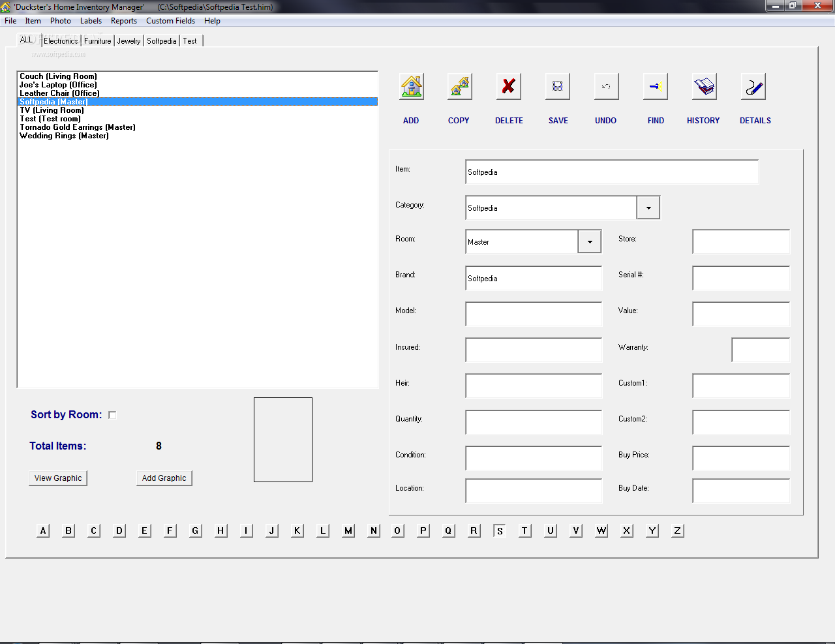Open the Custom Fields menu
Image resolution: width=835 pixels, height=644 pixels.
click(x=170, y=21)
